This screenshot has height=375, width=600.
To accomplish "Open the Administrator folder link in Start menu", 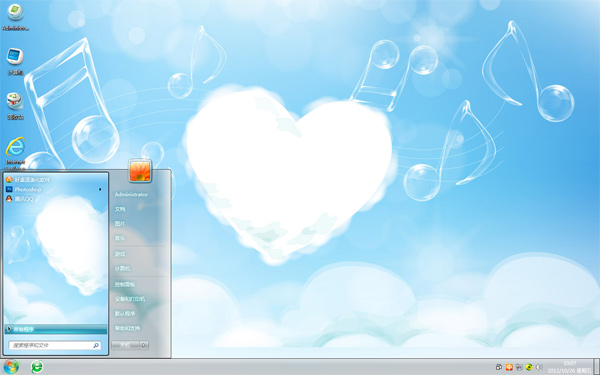I will [131, 194].
